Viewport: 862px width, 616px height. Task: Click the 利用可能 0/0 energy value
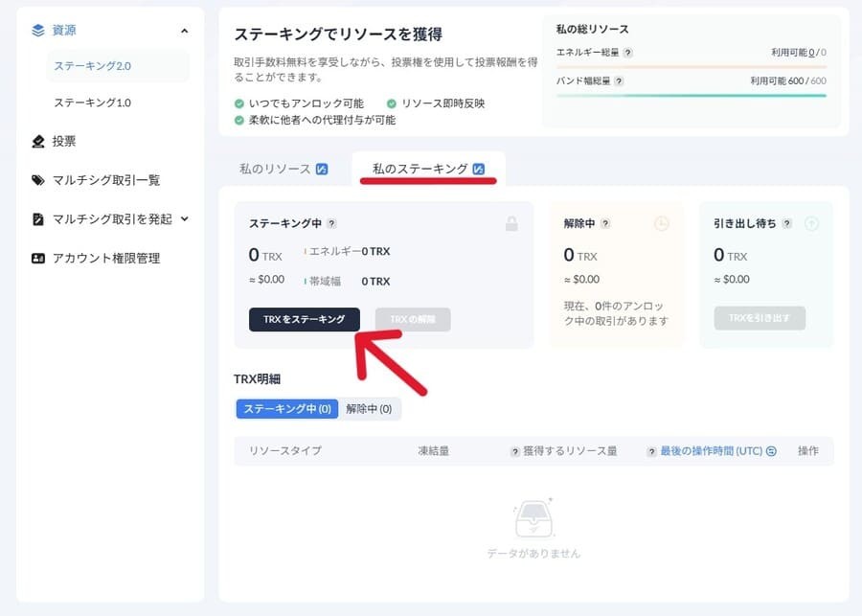(798, 53)
